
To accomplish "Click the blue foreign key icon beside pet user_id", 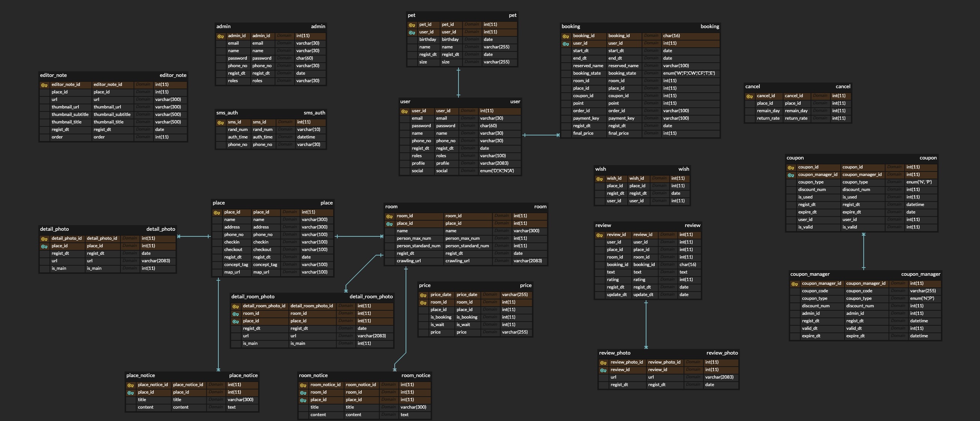I will point(412,33).
